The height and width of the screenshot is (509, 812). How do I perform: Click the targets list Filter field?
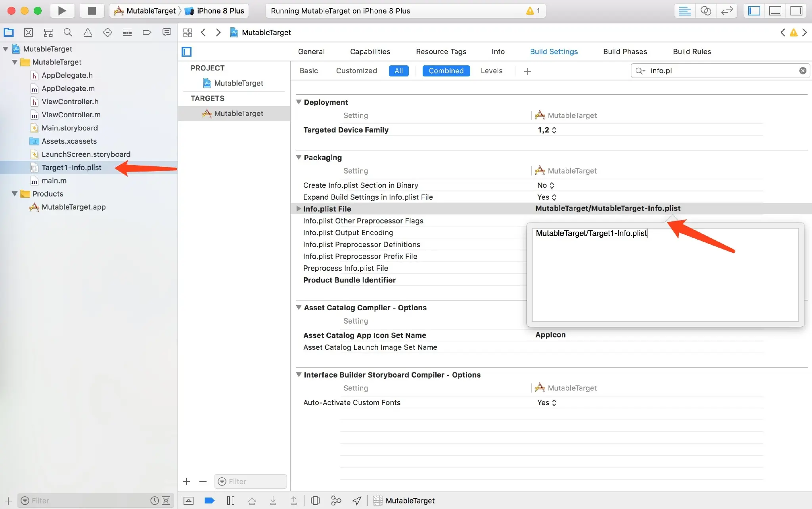(x=251, y=481)
